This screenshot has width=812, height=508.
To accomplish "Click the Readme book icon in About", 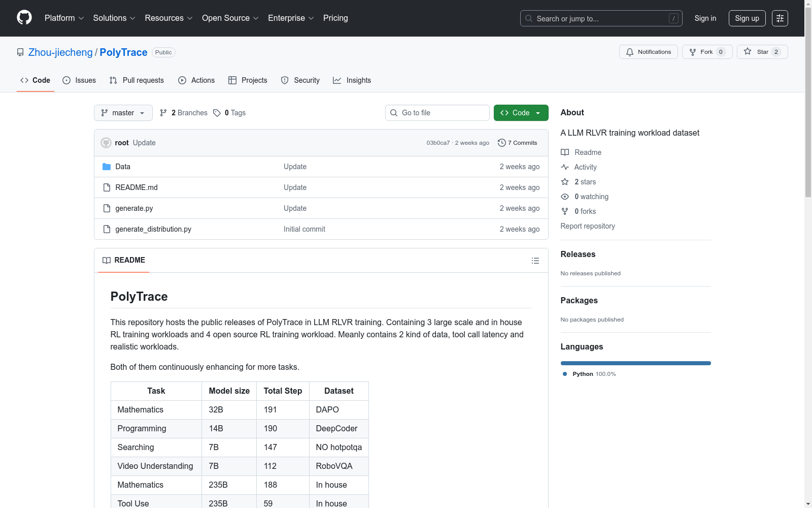I will point(565,152).
